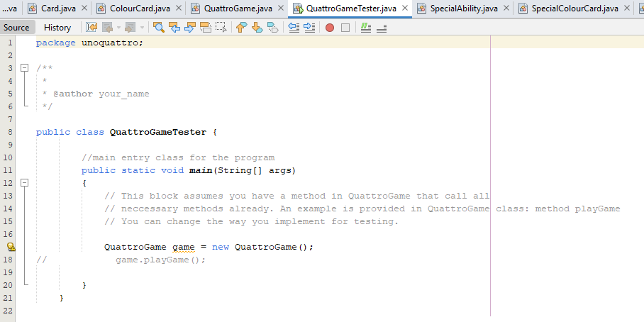The width and height of the screenshot is (644, 322).
Task: Click line number 8 in the gutter
Action: 10,132
